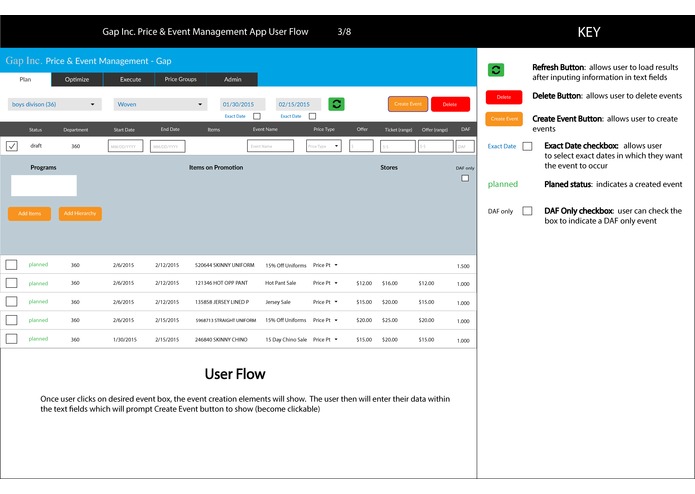
Task: Open the Price Pt dropdown in Hot Pant Sale row
Action: [325, 283]
